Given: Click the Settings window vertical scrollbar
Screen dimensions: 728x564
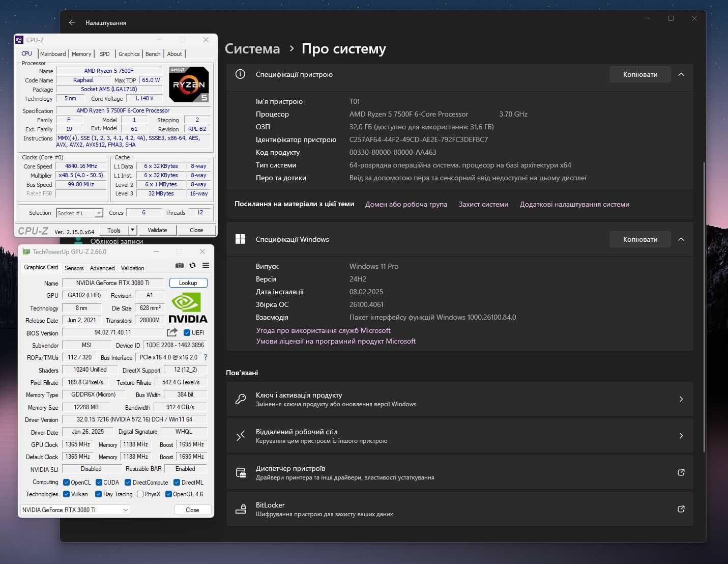Looking at the screenshot, I should pyautogui.click(x=704, y=307).
